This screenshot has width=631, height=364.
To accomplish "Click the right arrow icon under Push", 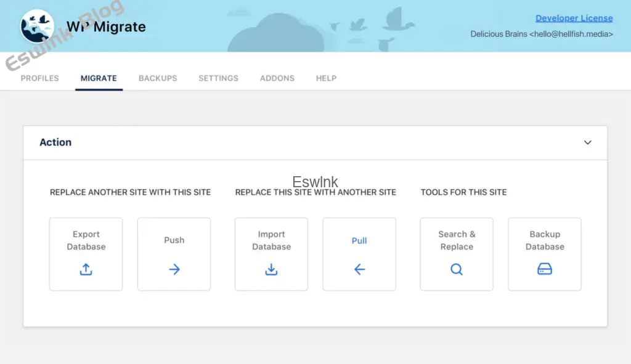I will (x=174, y=269).
